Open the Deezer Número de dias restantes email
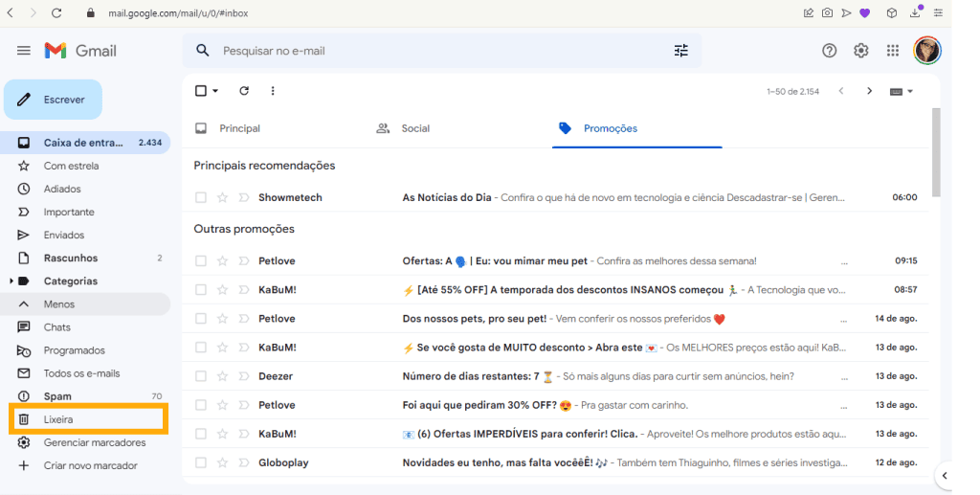The width and height of the screenshot is (980, 495). pyautogui.click(x=556, y=376)
